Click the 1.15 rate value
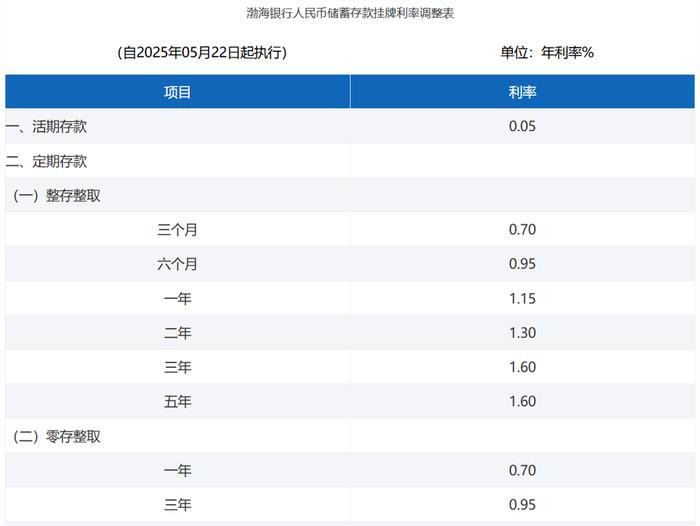700x526 pixels. (x=522, y=298)
